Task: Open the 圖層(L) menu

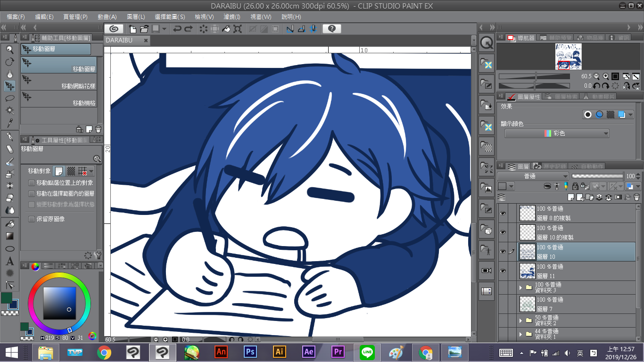Action: click(x=136, y=16)
